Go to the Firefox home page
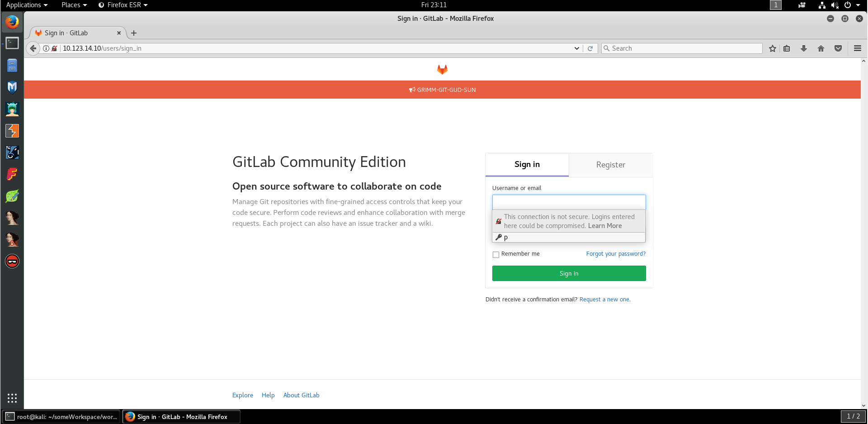This screenshot has width=868, height=424. click(x=821, y=48)
